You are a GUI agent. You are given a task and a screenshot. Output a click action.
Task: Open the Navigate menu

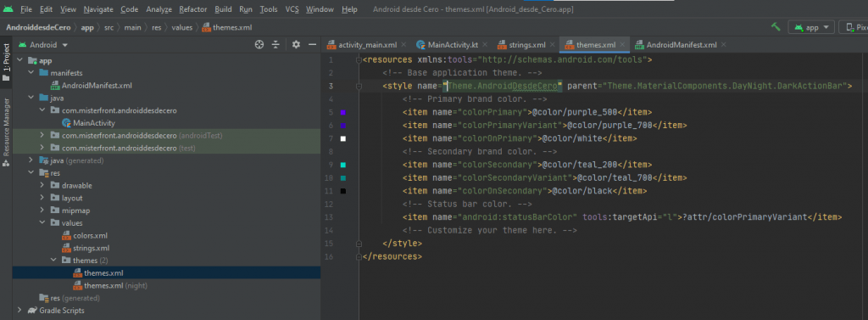[x=98, y=9]
